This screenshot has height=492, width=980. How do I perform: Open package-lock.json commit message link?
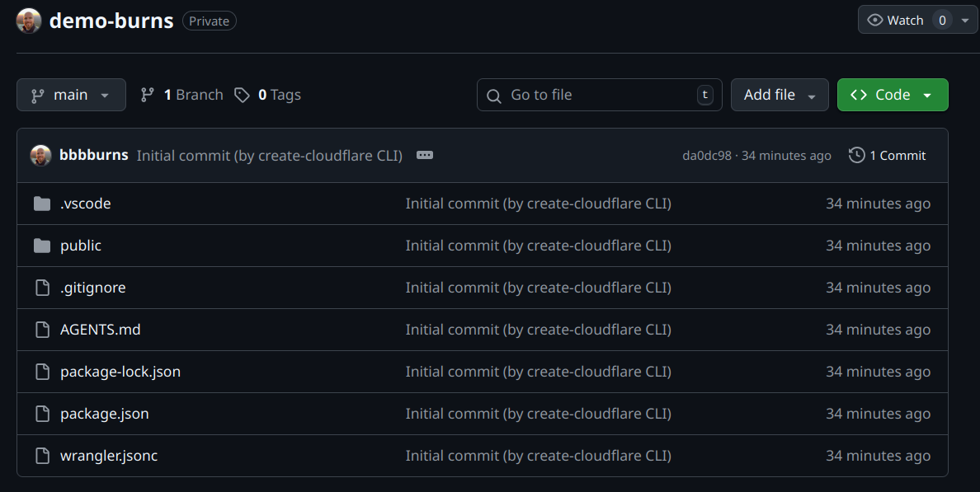pos(538,372)
